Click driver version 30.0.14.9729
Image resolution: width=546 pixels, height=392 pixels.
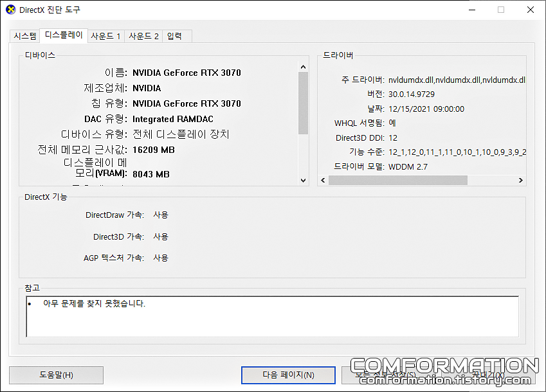[x=411, y=94]
